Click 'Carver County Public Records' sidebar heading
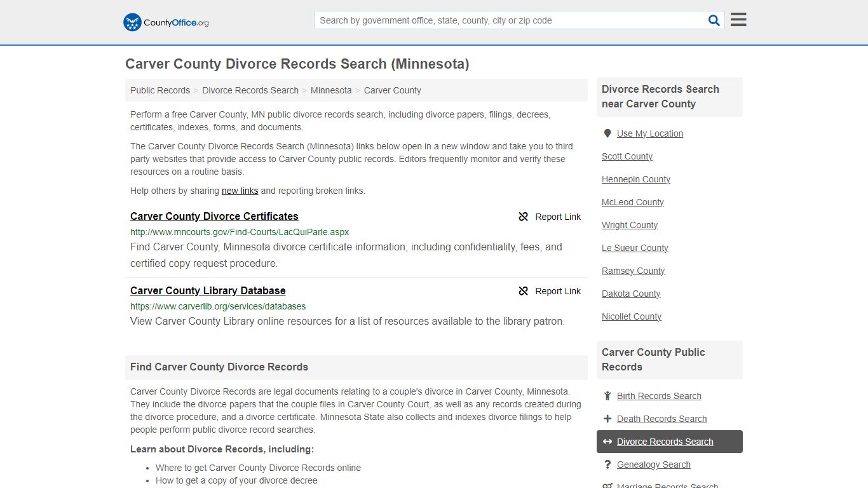868x488 pixels. click(653, 360)
